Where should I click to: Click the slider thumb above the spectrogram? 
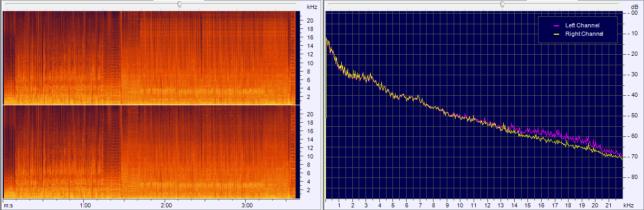pyautogui.click(x=179, y=4)
